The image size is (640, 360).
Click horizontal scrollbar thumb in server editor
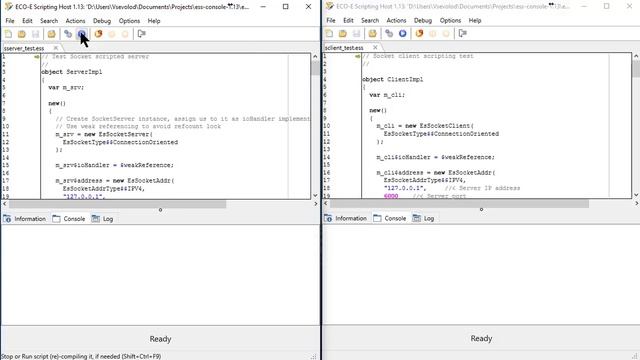click(x=118, y=204)
